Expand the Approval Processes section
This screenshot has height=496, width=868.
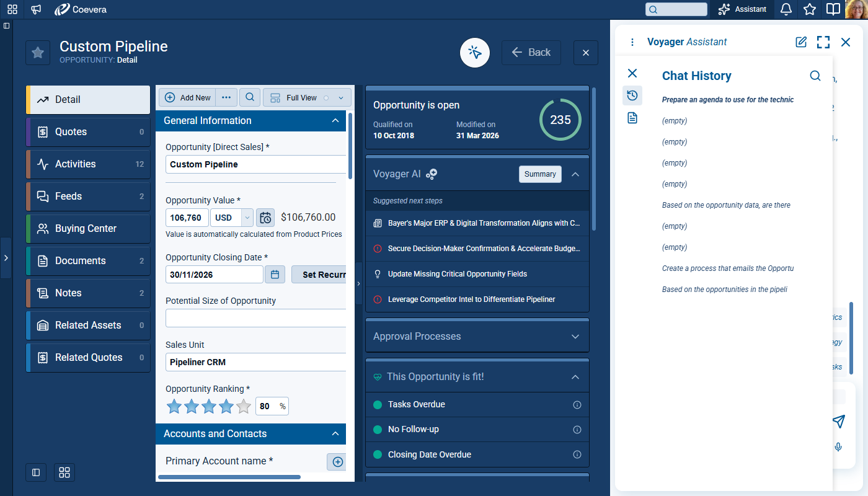click(x=575, y=337)
